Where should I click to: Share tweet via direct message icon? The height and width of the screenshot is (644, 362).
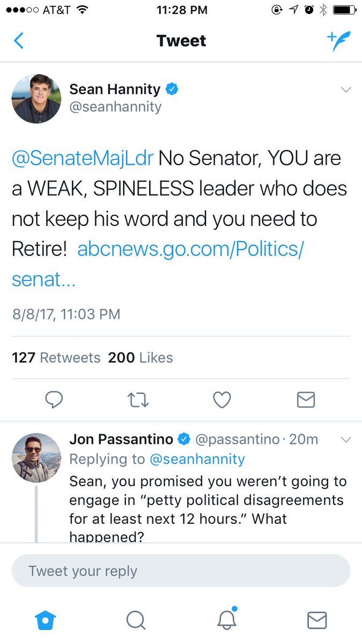pos(306,400)
